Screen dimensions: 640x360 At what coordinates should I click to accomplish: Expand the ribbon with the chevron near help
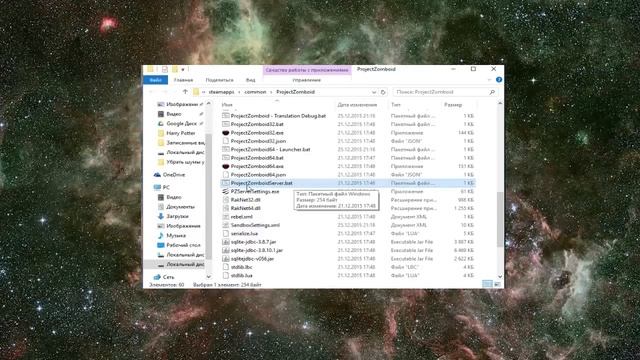click(489, 80)
